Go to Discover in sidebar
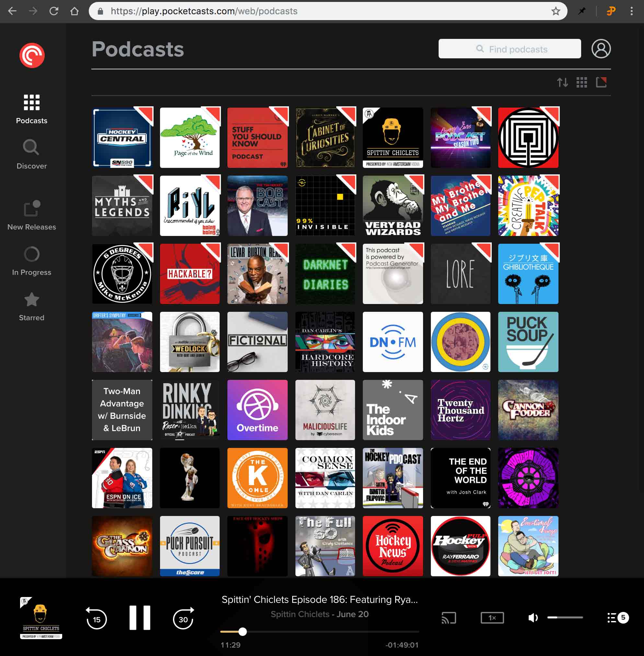Viewport: 644px width, 656px height. [x=32, y=154]
